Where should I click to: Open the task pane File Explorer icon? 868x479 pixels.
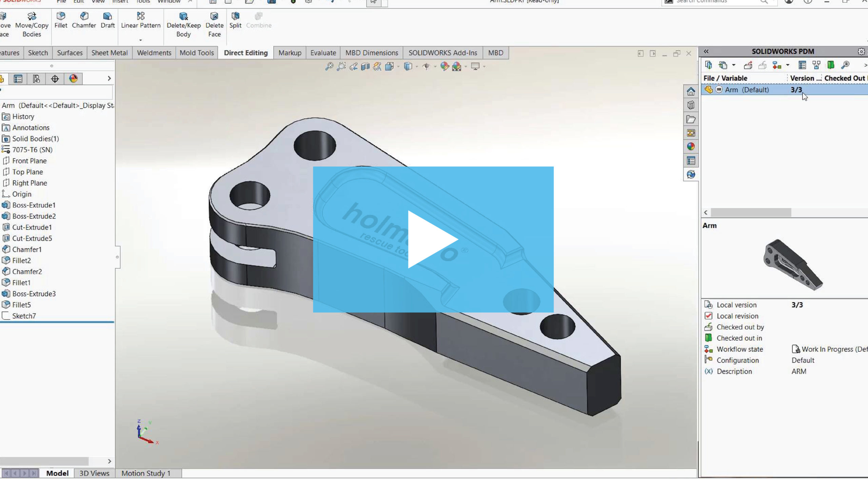(x=691, y=119)
